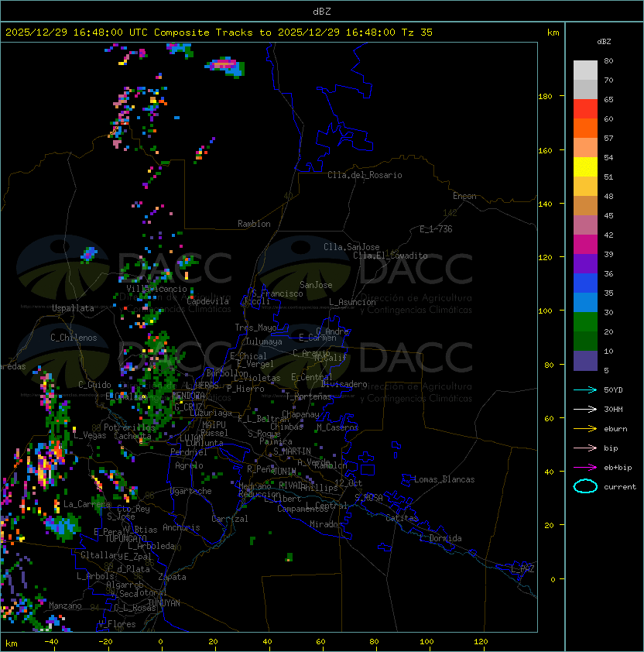
Task: Click the '180' tick on right km axis
Action: coord(545,97)
